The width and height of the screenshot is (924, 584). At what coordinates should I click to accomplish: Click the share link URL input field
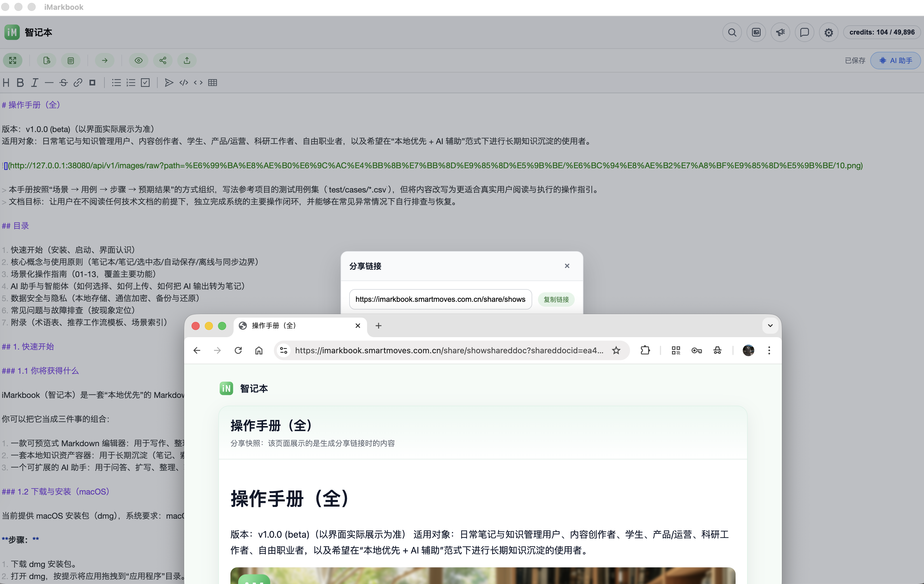440,299
